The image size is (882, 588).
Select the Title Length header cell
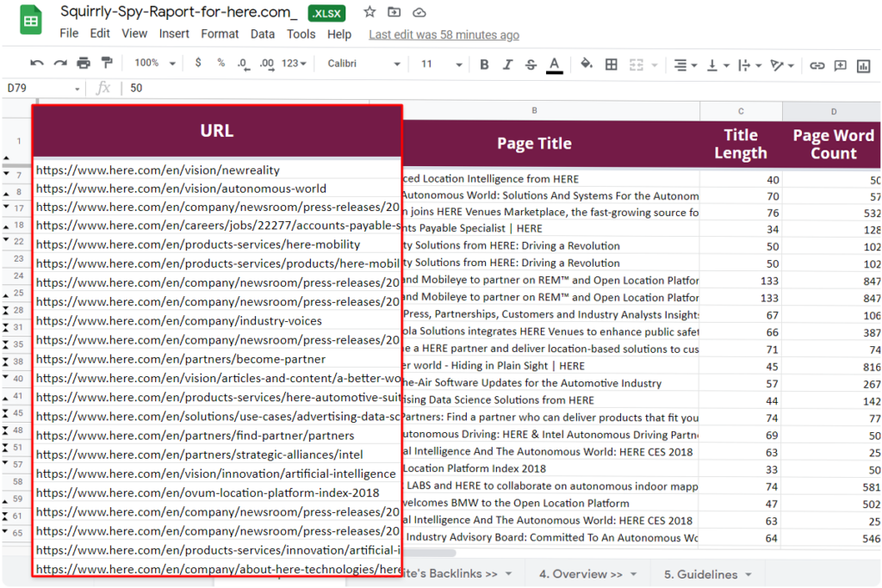coord(741,144)
